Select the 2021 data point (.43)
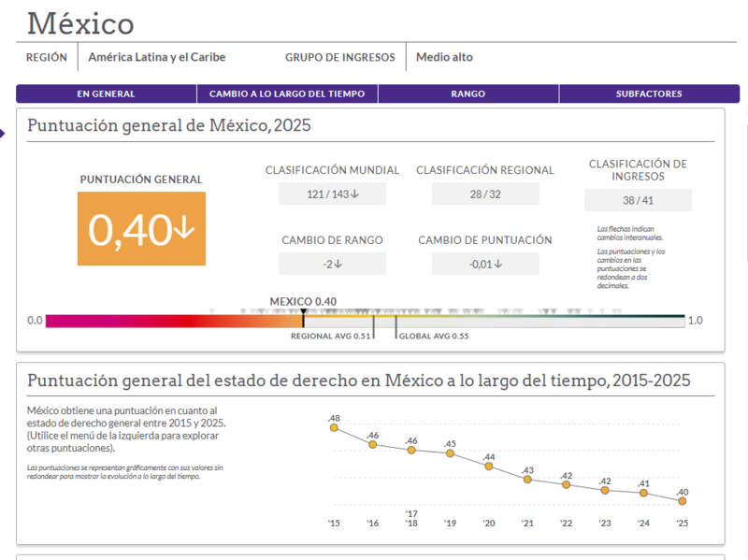The image size is (748, 560). click(x=527, y=480)
